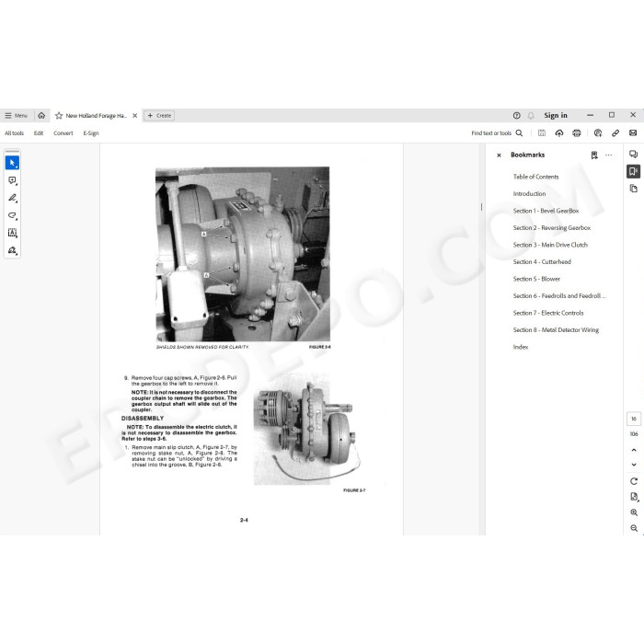The height and width of the screenshot is (644, 644).
Task: Go to the Home icon
Action: pos(41,115)
